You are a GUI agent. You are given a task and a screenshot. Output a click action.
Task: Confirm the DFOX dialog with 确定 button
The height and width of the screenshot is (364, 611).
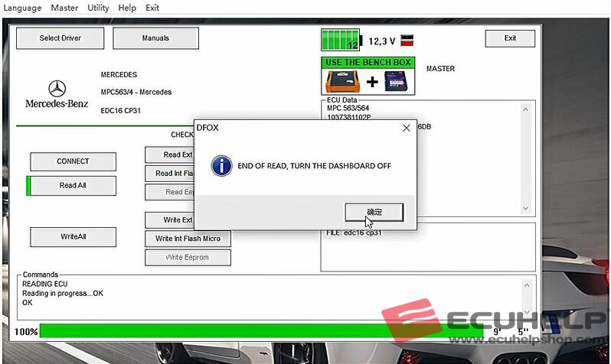click(x=374, y=212)
